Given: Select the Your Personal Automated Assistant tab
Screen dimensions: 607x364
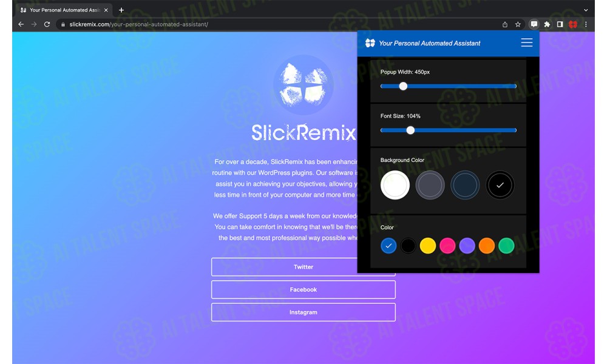Looking at the screenshot, I should click(64, 10).
